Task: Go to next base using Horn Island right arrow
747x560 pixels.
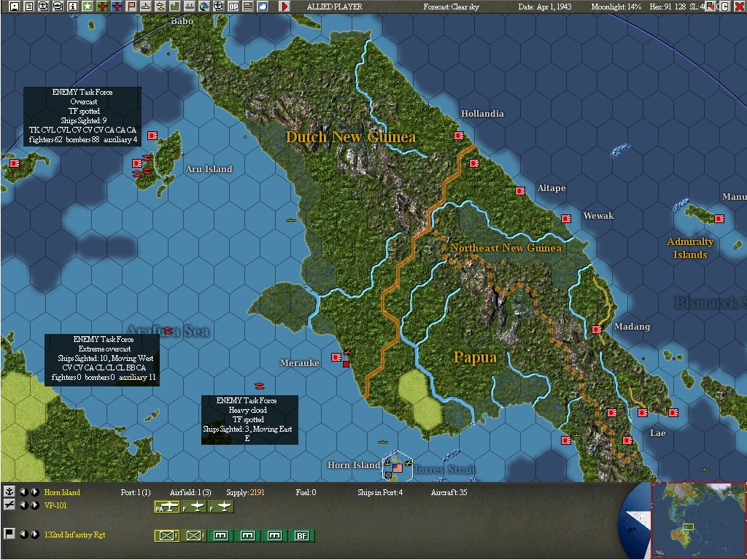Action: [35, 492]
